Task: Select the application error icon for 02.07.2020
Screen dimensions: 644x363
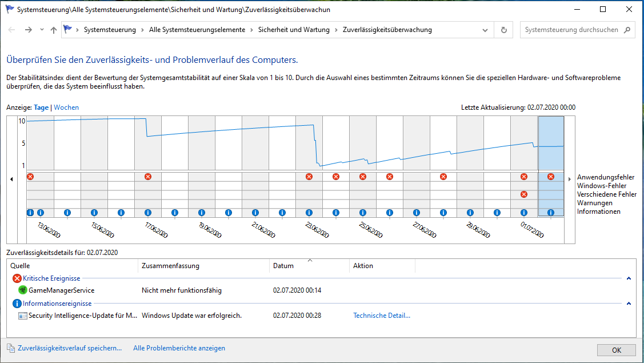Action: pos(551,177)
